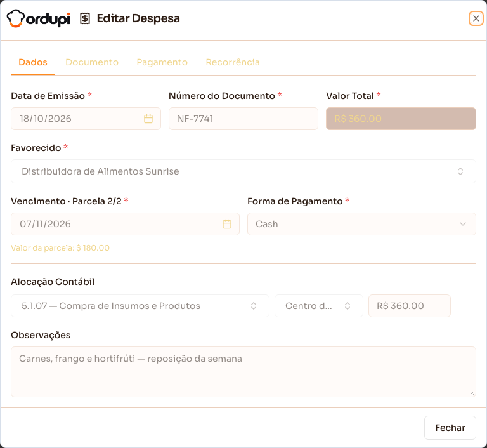
Task: Expand the Favorecido selector arrows
Action: (x=460, y=171)
